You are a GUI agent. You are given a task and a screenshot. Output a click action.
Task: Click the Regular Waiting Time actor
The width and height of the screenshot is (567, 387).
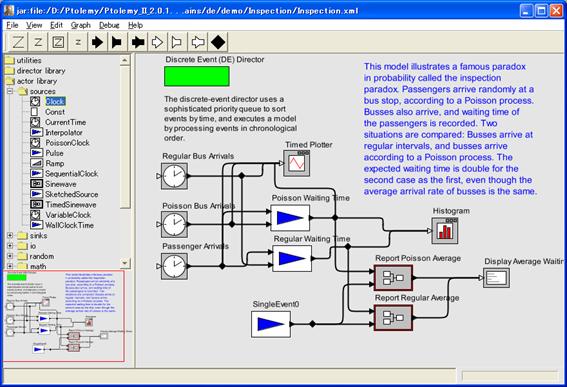coord(292,259)
